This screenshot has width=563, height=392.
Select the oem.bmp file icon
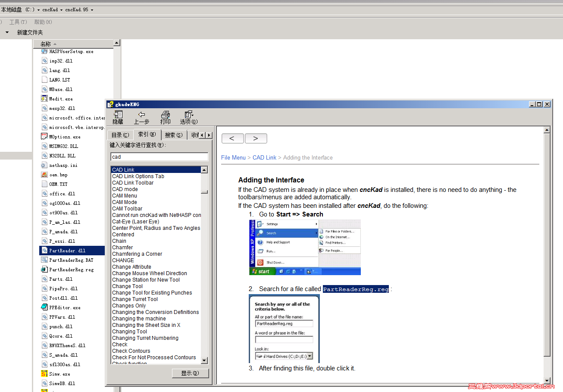point(44,175)
